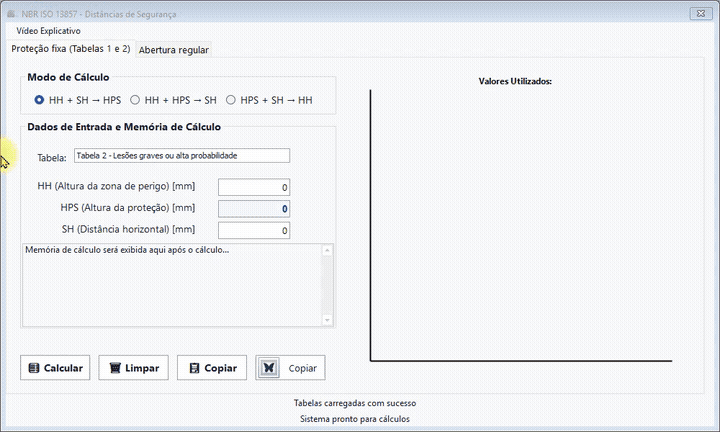Click the application icon in the title bar

(x=11, y=14)
